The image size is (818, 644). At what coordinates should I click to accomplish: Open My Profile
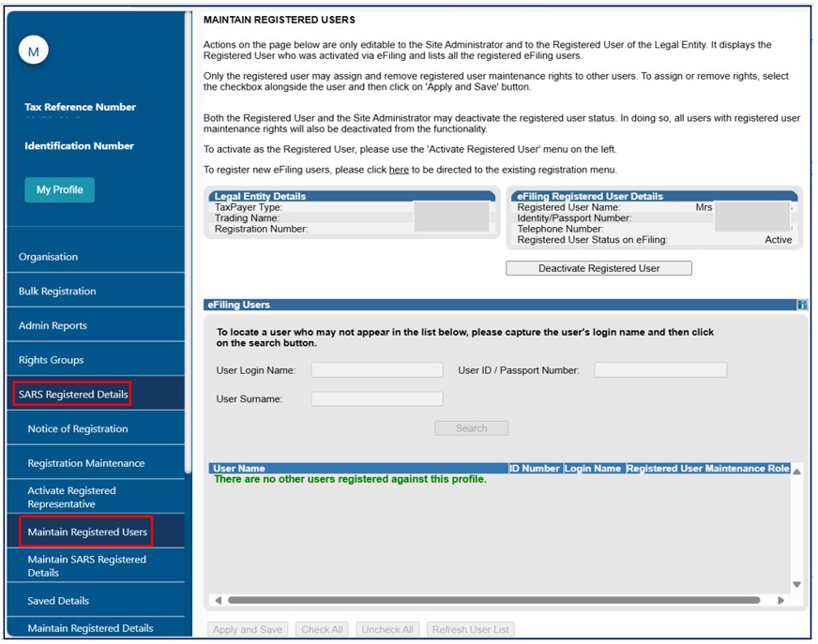coord(59,189)
